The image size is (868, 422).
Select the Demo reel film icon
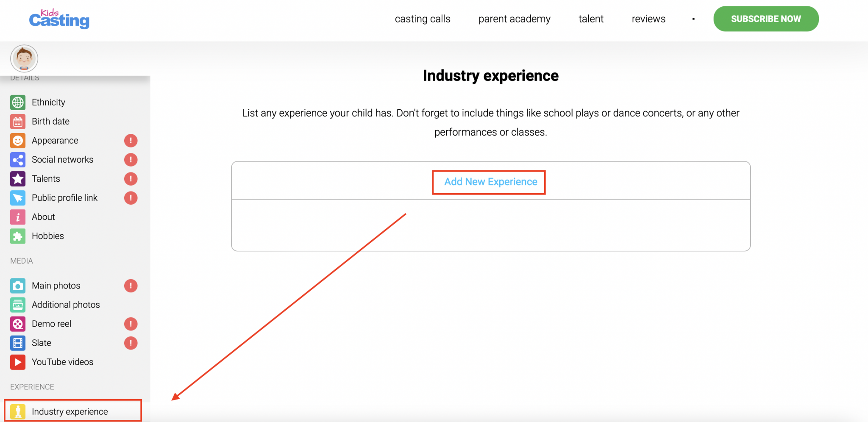(18, 324)
